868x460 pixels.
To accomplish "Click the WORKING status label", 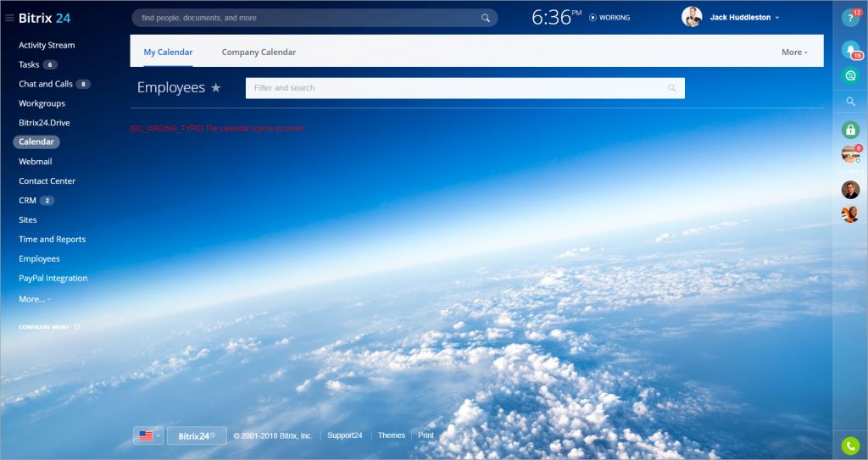I will click(615, 18).
